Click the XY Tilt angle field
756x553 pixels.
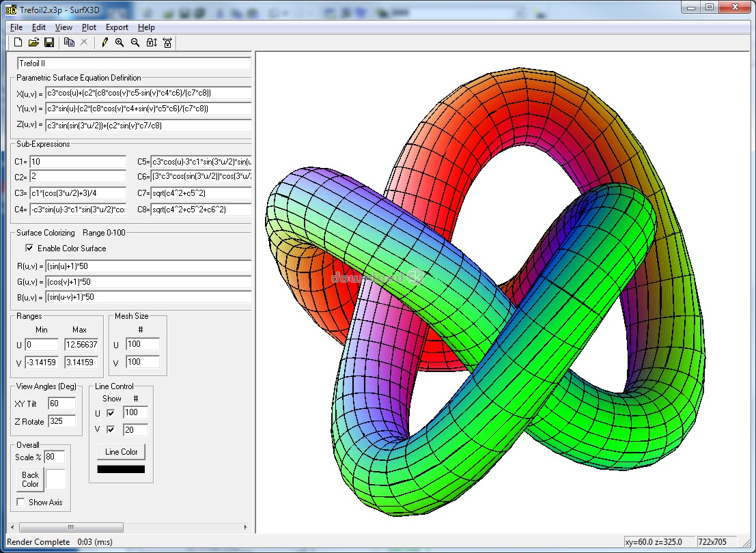pos(61,403)
